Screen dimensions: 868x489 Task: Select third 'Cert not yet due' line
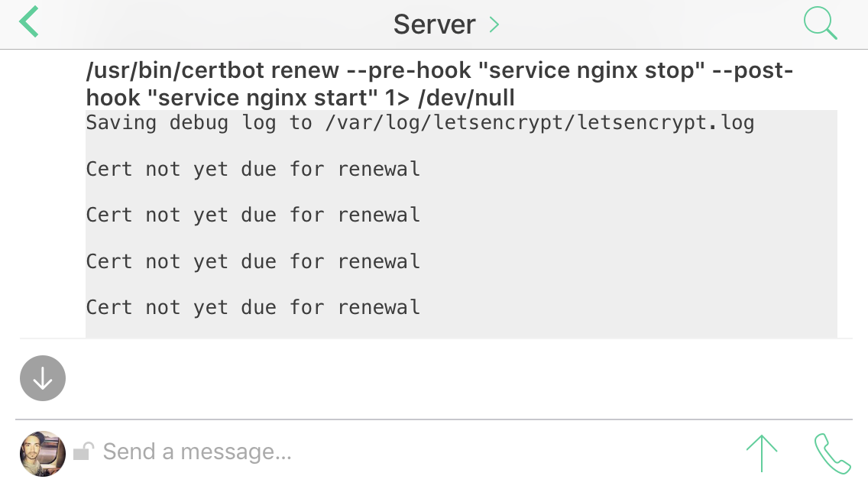[x=253, y=261]
